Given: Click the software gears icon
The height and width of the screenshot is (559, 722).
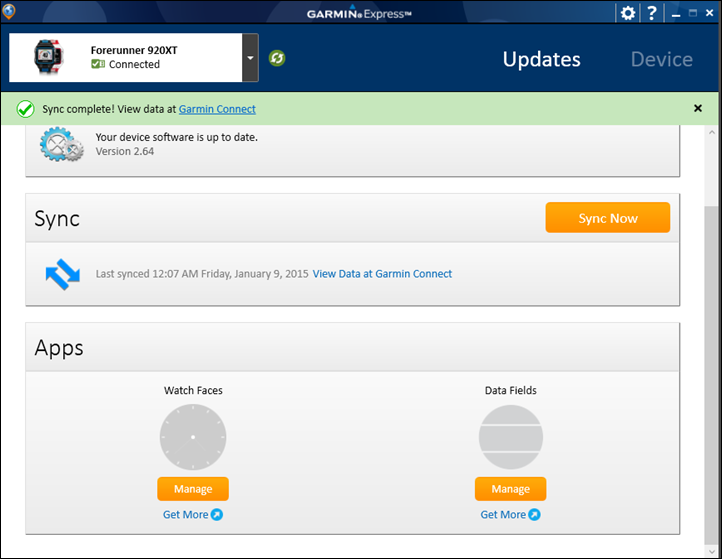Looking at the screenshot, I should tap(61, 144).
